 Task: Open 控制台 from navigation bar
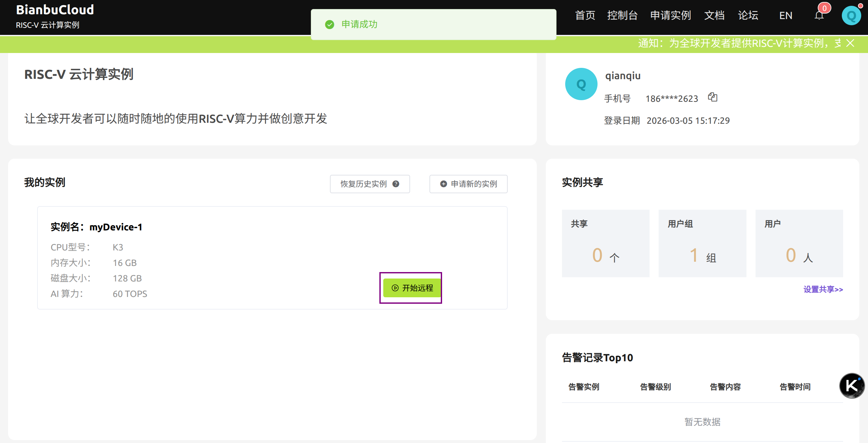pyautogui.click(x=622, y=16)
